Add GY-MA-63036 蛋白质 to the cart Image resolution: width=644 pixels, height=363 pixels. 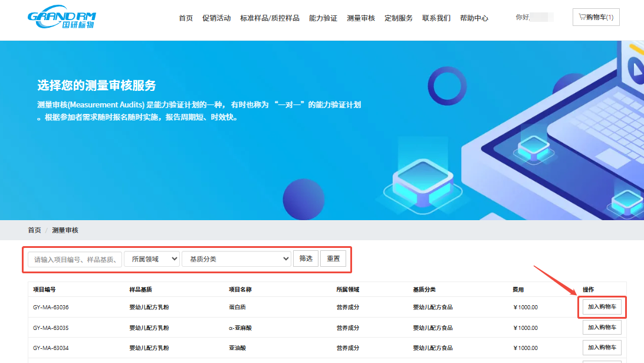pyautogui.click(x=602, y=307)
